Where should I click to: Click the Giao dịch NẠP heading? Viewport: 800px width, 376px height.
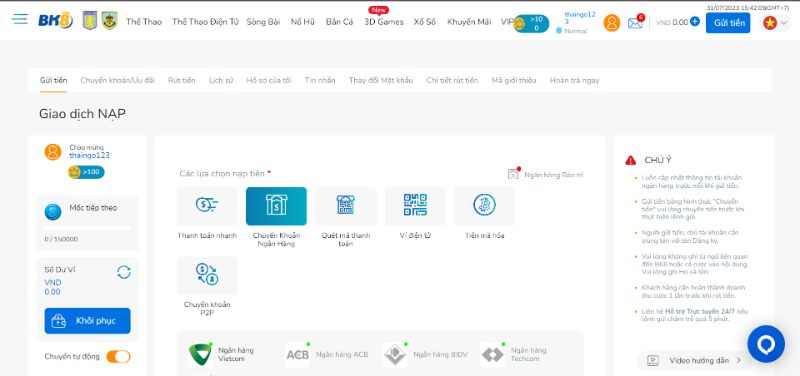coord(82,114)
